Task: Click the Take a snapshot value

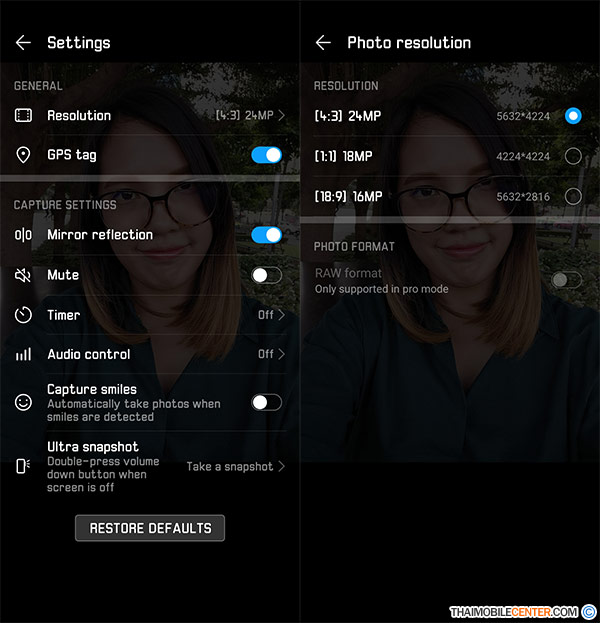Action: click(x=230, y=466)
